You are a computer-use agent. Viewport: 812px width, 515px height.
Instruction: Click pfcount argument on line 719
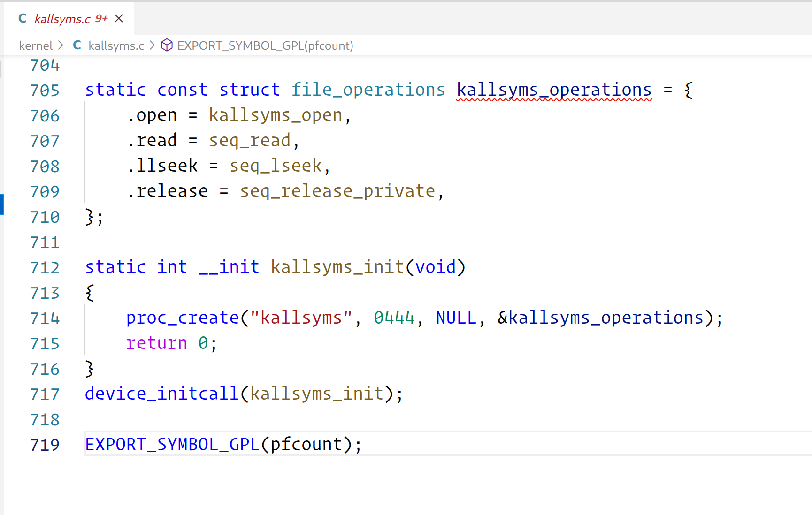point(306,444)
